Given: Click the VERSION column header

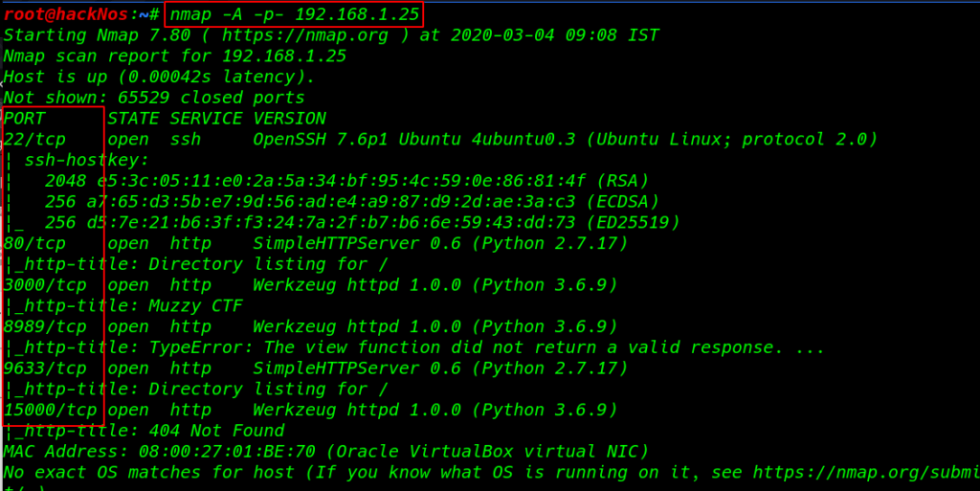Looking at the screenshot, I should tap(289, 118).
